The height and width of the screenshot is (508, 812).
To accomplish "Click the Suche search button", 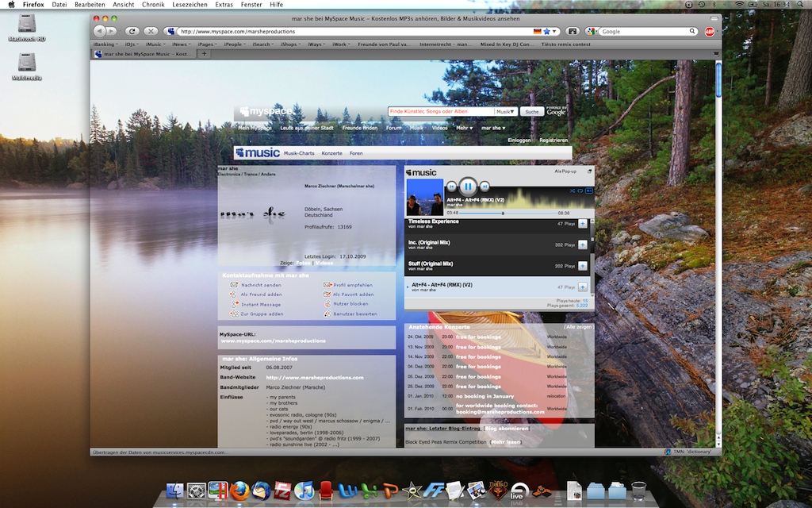I will [531, 112].
